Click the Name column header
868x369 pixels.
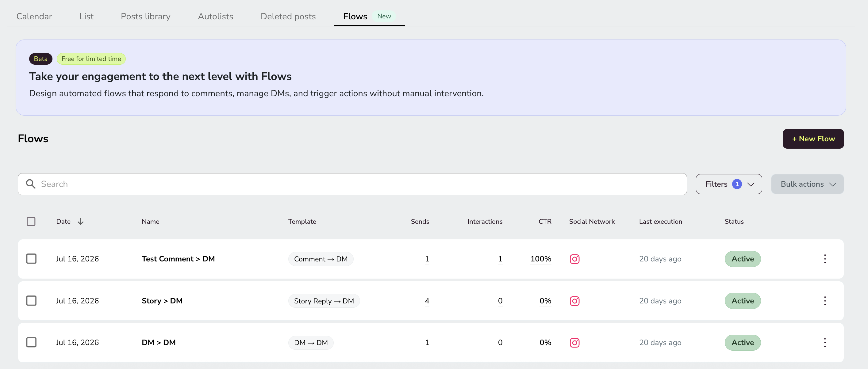(150, 222)
